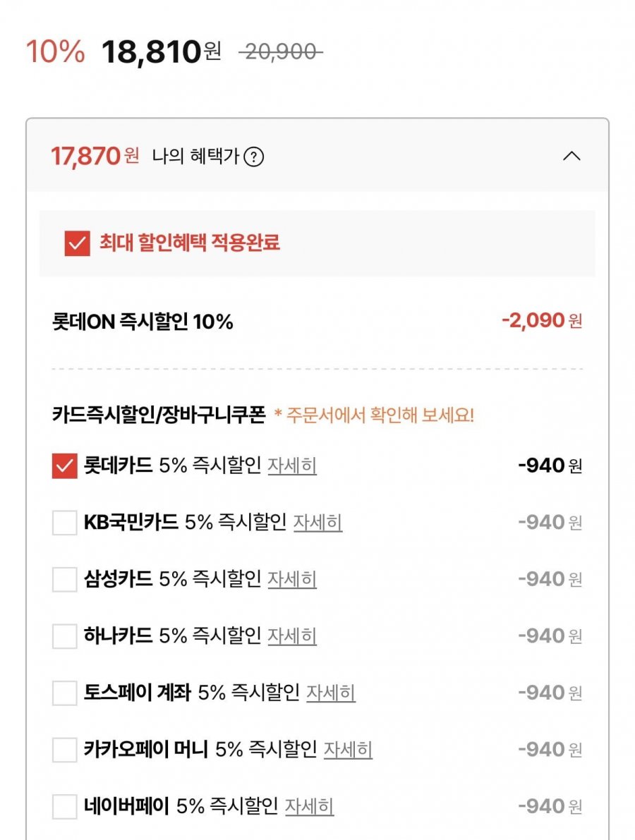Open 자세히 details for 롯데카드
Screen dimensions: 635x840
(292, 466)
